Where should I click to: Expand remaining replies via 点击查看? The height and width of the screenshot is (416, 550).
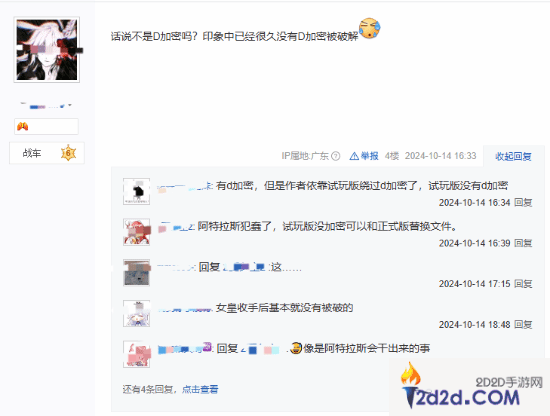200,389
